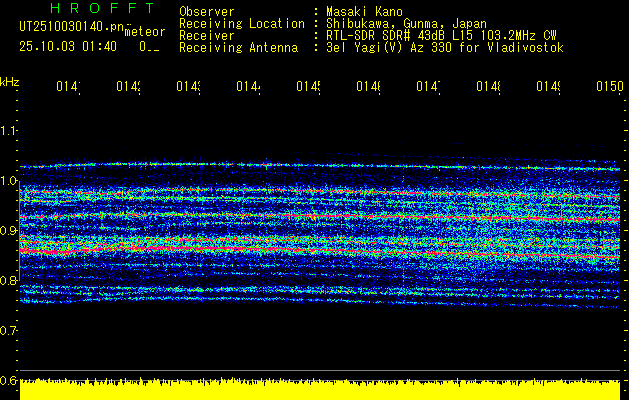Click the 0.6 frequency axis label
Image resolution: width=629 pixels, height=400 pixels.
coord(9,380)
